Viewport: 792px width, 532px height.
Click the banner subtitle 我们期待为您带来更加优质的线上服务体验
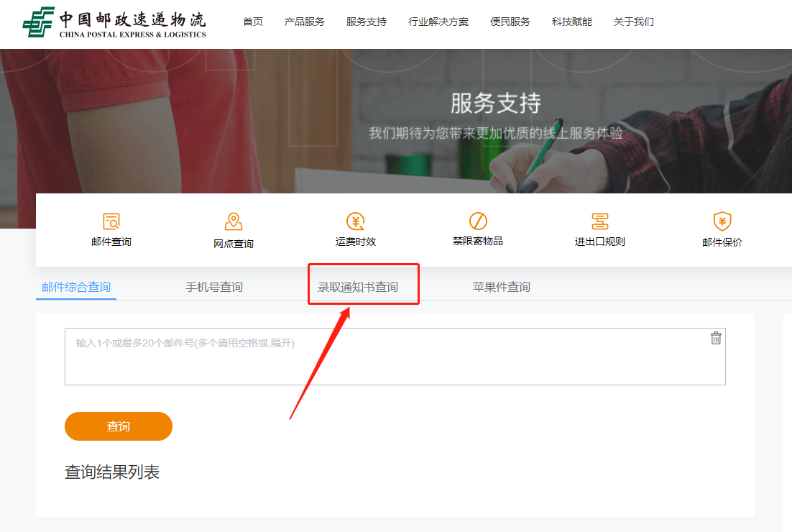coord(496,133)
